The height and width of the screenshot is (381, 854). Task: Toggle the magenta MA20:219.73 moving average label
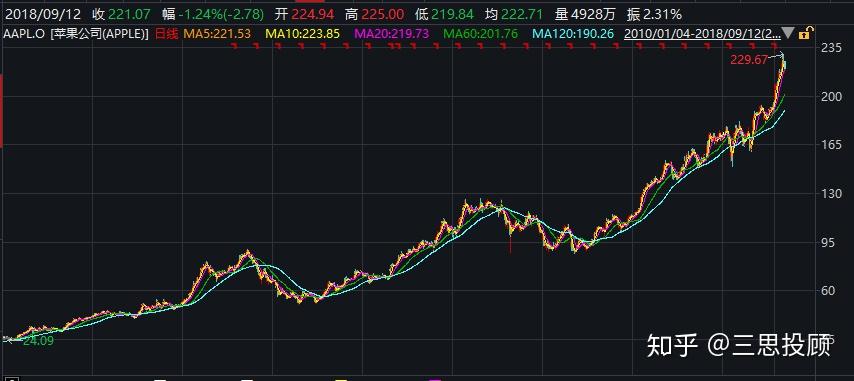tap(392, 34)
